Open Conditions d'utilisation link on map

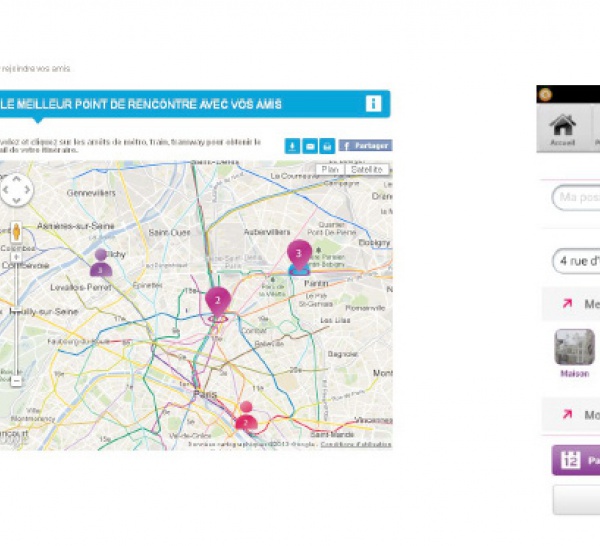(x=356, y=445)
